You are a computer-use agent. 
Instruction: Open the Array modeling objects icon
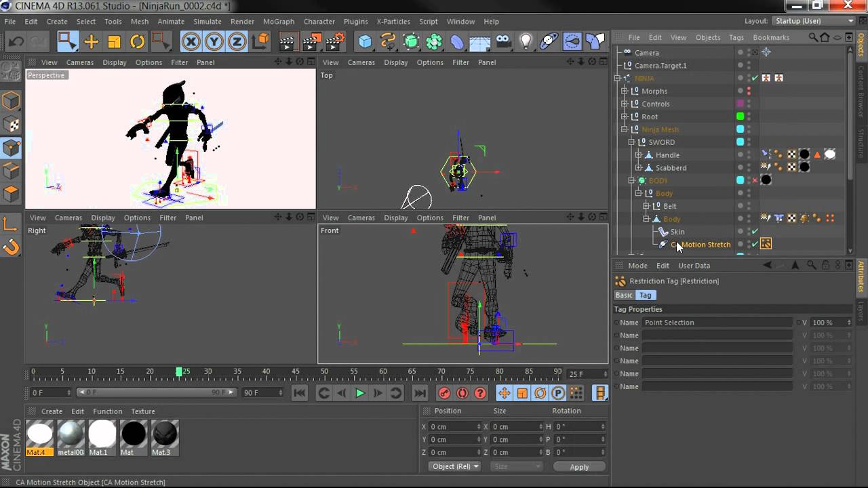(434, 42)
